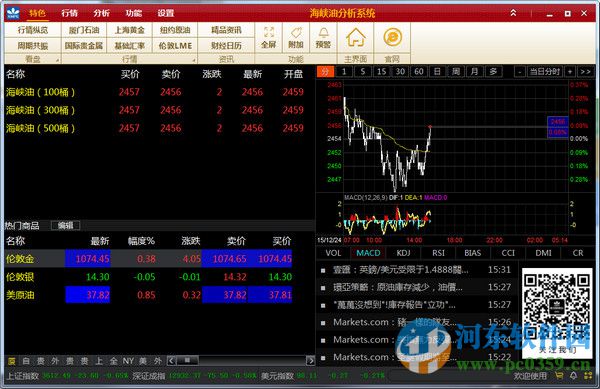Select the 月 monthly period button
600x389 pixels.
click(474, 72)
